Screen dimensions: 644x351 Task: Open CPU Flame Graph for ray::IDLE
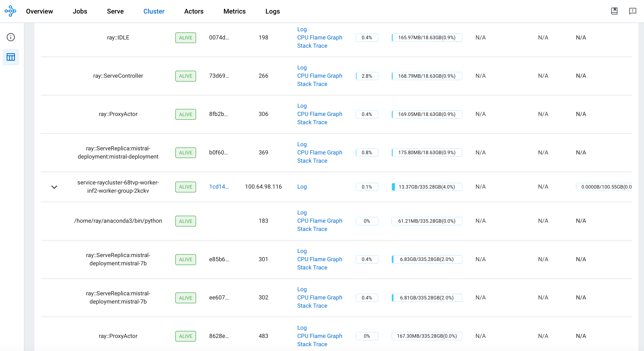[320, 38]
